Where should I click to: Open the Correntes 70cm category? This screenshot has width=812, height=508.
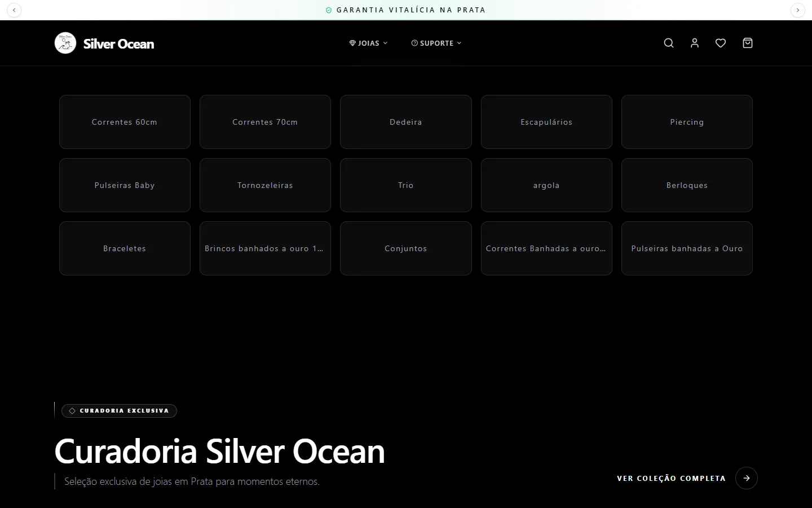(x=265, y=122)
